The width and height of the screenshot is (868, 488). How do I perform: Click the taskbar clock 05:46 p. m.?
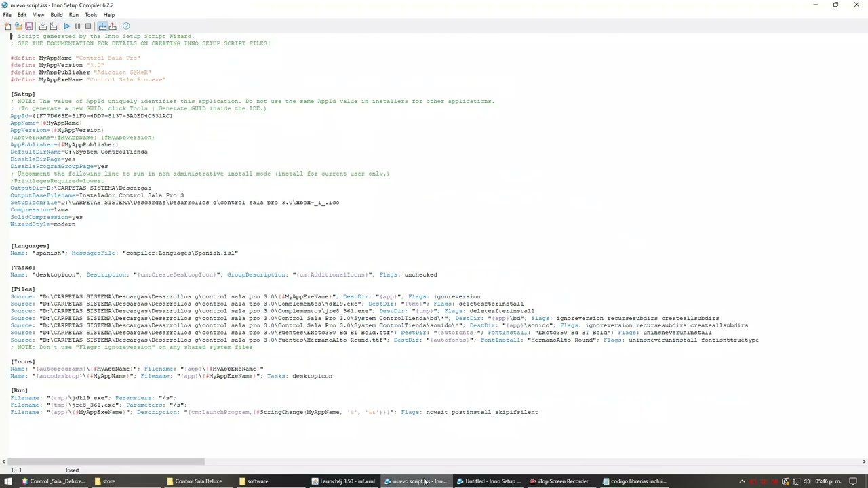(x=827, y=481)
